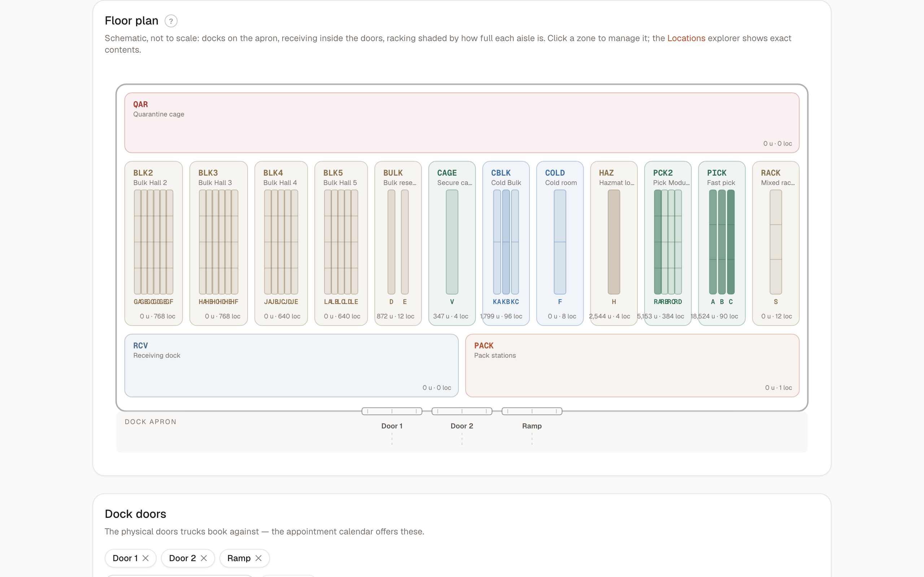Screen dimensions: 924x577
Task: Open the PACK Pack stations zone
Action: 632,366
